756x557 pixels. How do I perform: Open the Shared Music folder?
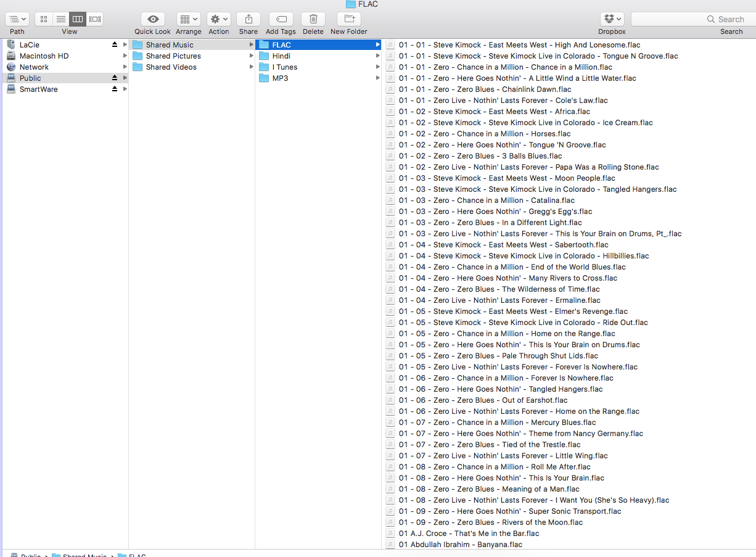click(192, 44)
